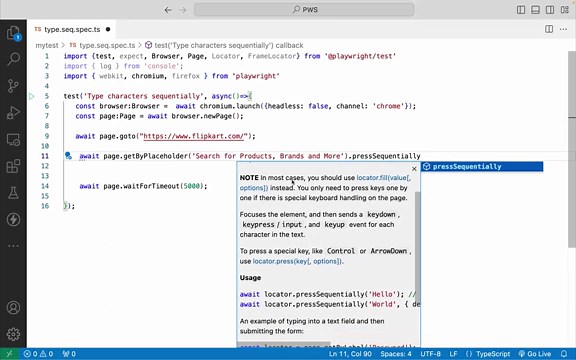Open locator.fill(value[, options]) documentation link

(x=325, y=183)
